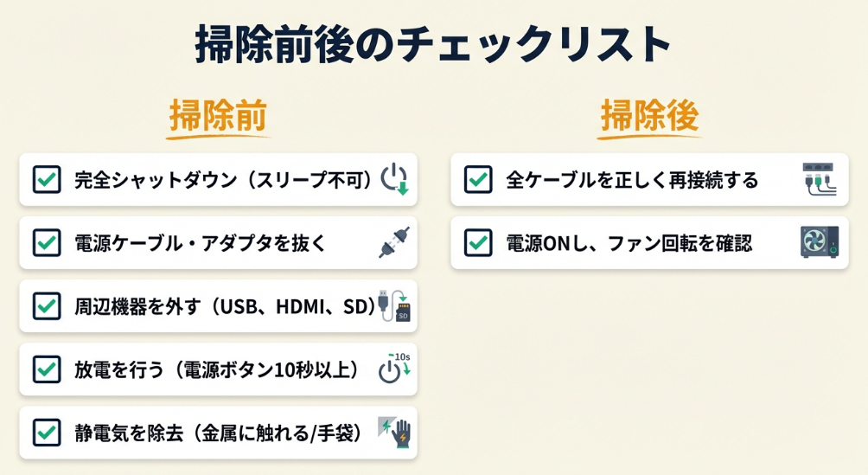Click the USB and SD card icon
868x475 pixels.
point(396,306)
